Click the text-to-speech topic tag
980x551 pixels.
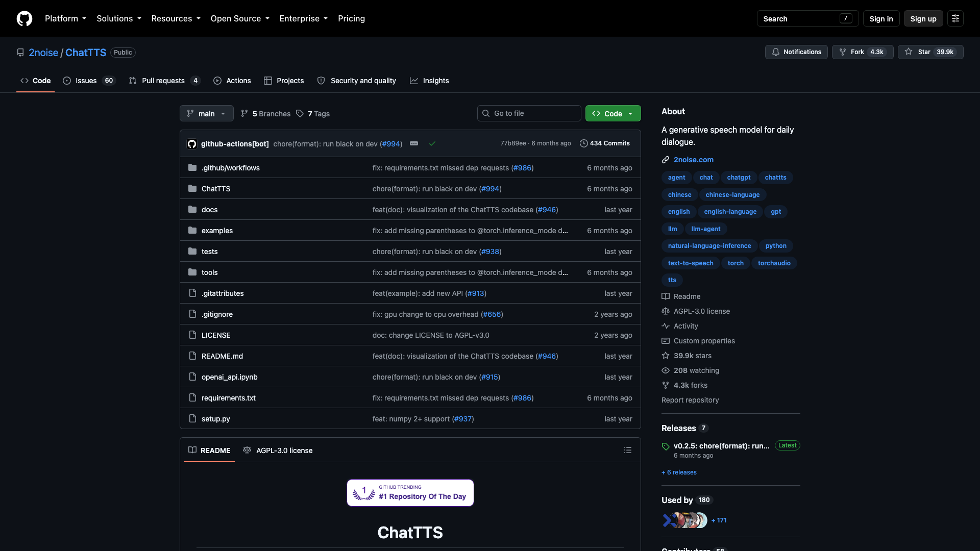[x=691, y=263]
